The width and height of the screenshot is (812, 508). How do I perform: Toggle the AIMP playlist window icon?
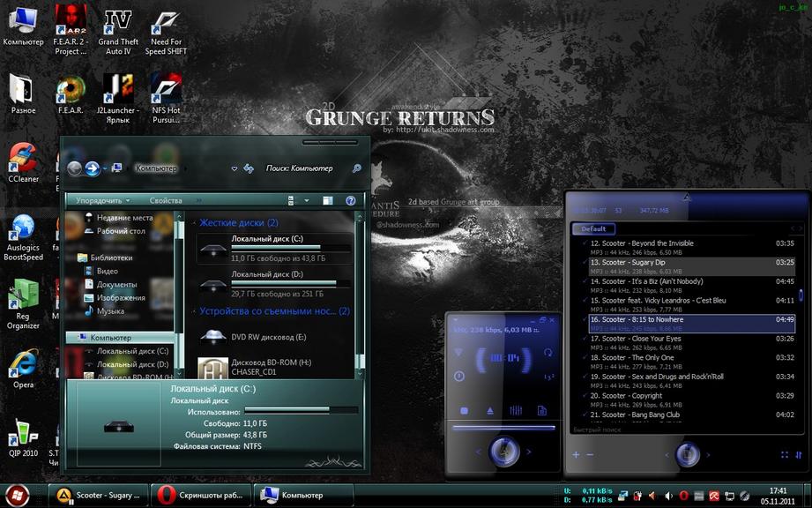(542, 411)
